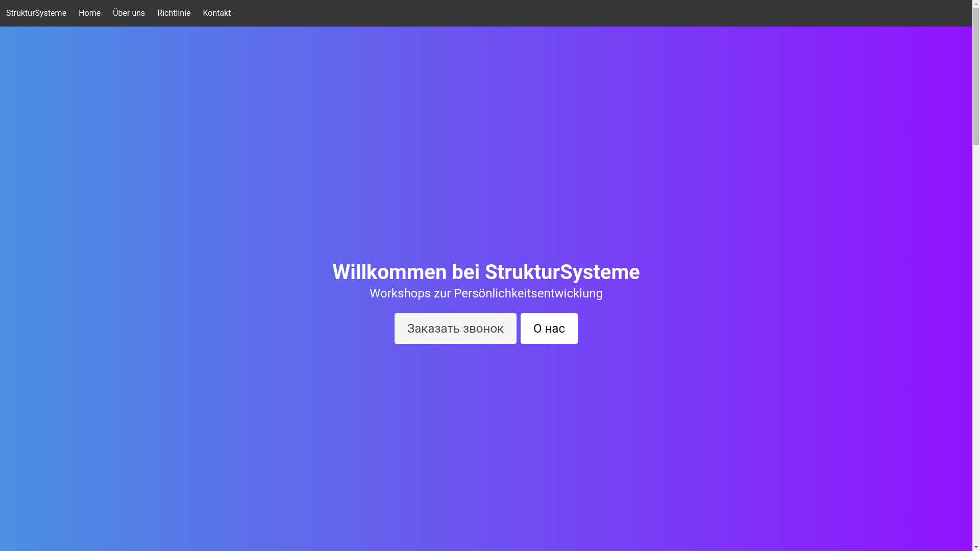Click the Заказать звонок button
This screenshot has height=551, width=980.
[455, 329]
